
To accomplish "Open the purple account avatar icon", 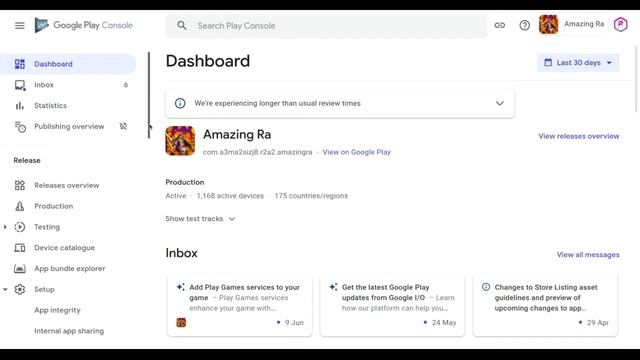I will [x=620, y=24].
